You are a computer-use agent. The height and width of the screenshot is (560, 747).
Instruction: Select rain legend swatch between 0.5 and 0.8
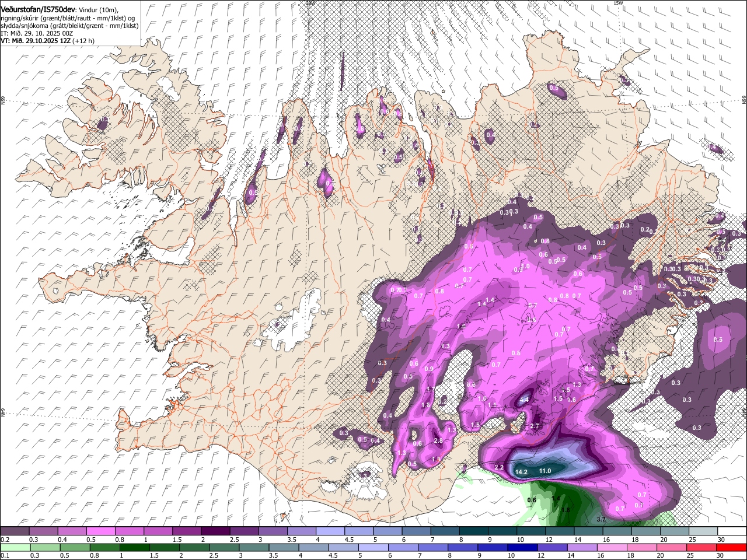pos(75,547)
